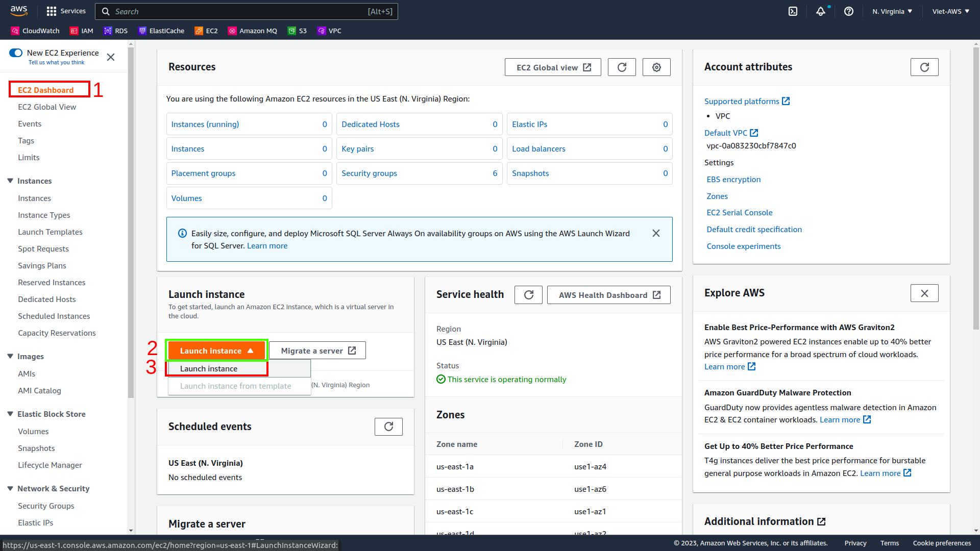980x551 pixels.
Task: Open Key pairs resource link
Action: (x=357, y=148)
